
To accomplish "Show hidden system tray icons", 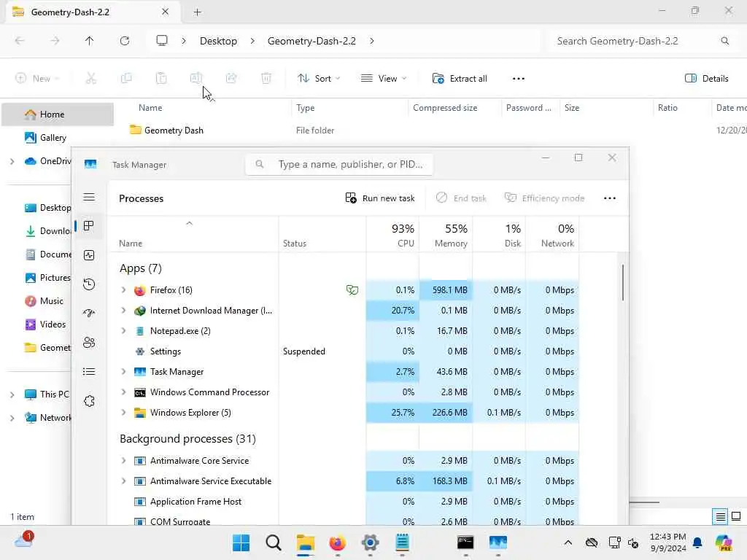I will tap(568, 542).
